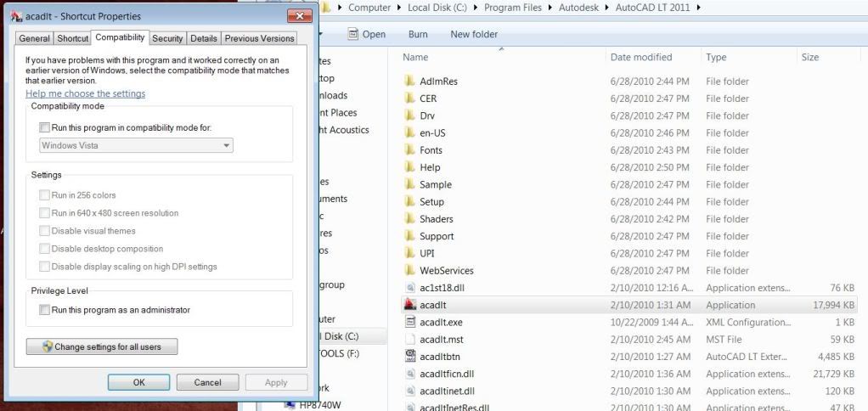Click the ac1st18.dll file icon
This screenshot has width=868, height=411.
point(410,288)
